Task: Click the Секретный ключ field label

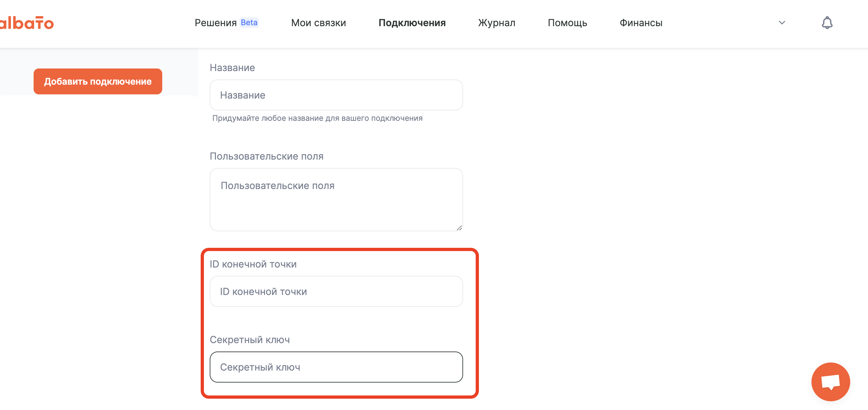Action: [x=250, y=340]
